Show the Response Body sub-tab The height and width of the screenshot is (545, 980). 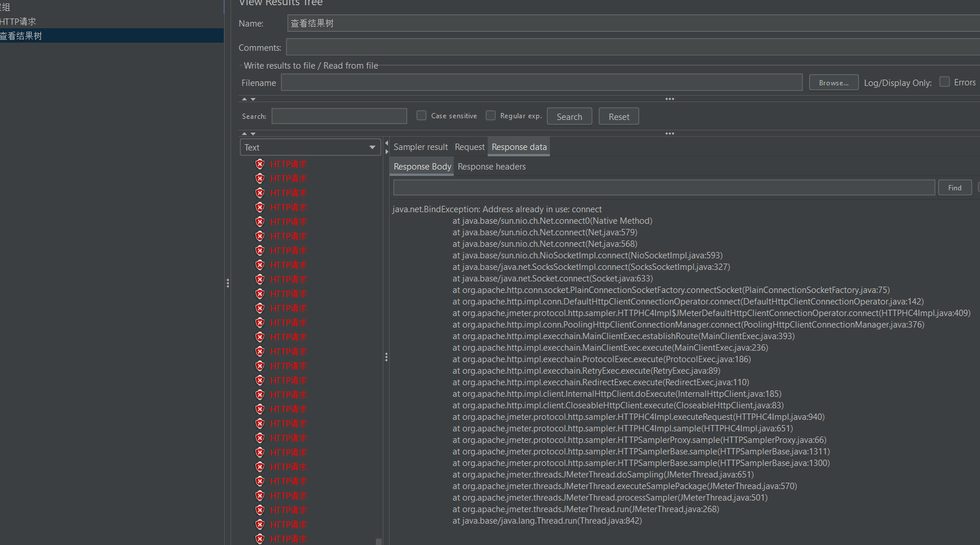click(x=423, y=167)
